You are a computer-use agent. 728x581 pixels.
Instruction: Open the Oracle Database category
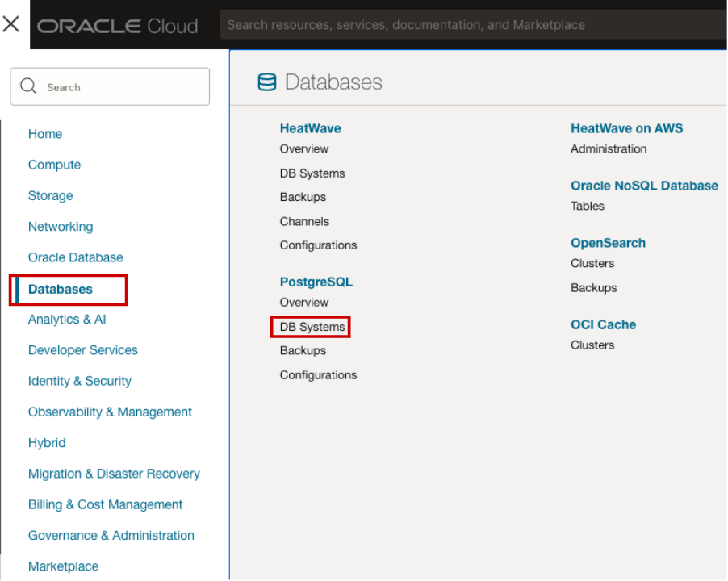(x=76, y=257)
